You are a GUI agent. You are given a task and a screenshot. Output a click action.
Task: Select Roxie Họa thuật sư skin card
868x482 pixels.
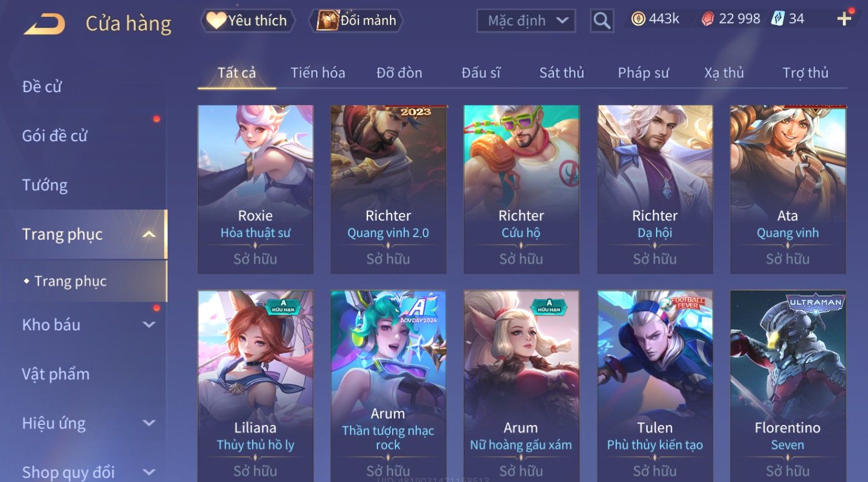[x=255, y=189]
